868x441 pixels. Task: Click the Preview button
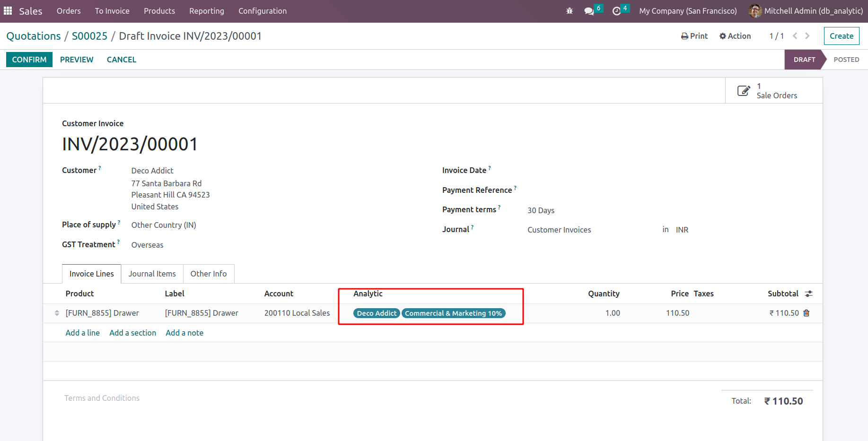click(77, 60)
